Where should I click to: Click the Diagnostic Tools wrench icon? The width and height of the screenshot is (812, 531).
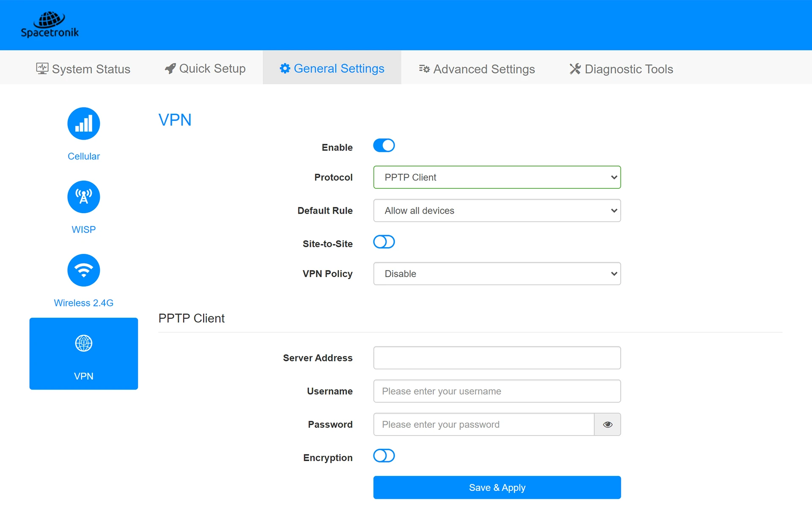click(575, 69)
